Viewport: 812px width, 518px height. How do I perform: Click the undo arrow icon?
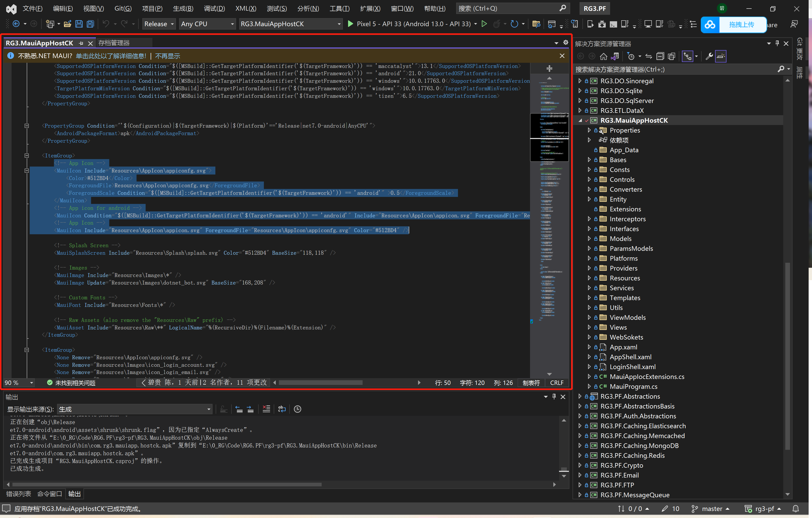106,24
